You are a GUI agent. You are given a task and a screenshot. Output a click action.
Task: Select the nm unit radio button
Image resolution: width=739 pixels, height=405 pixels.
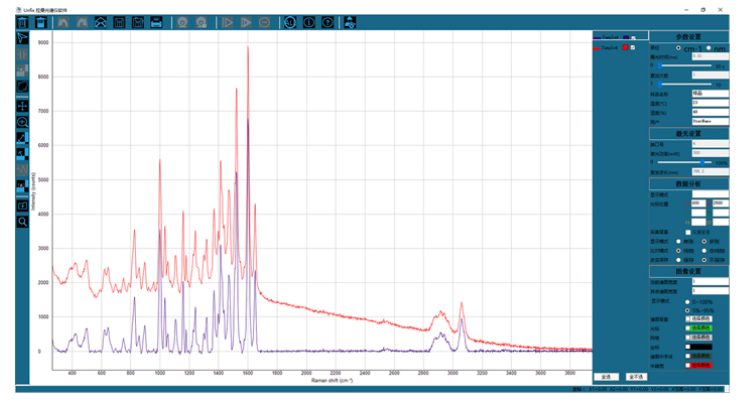tap(708, 47)
